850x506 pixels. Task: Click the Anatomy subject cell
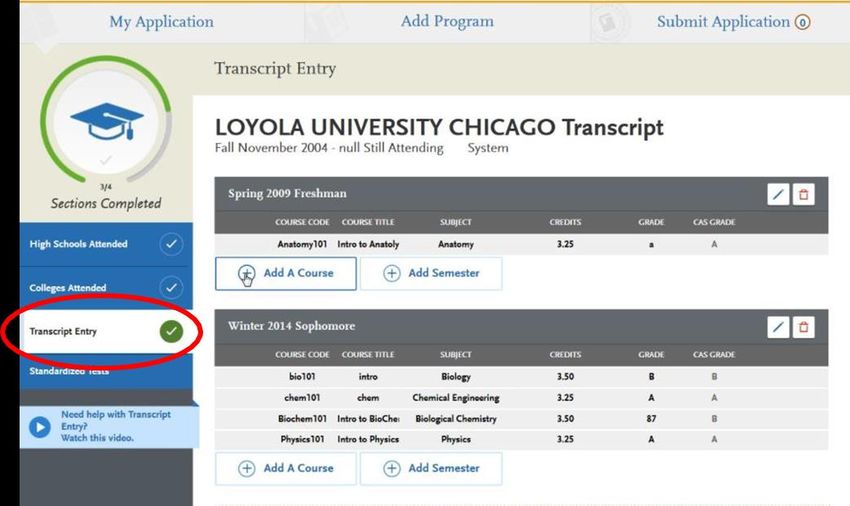(456, 244)
